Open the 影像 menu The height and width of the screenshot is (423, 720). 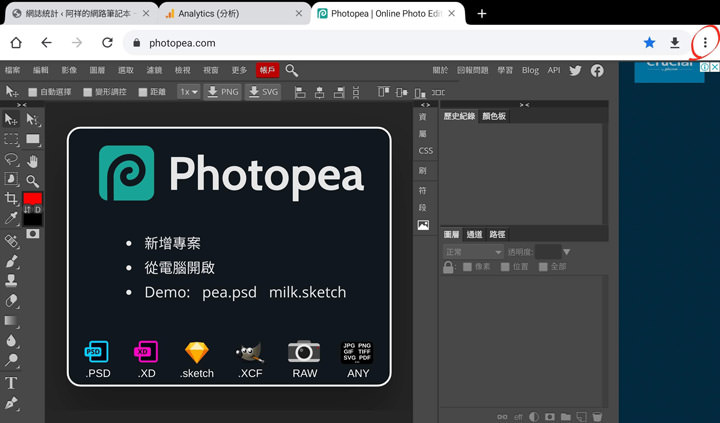(69, 70)
